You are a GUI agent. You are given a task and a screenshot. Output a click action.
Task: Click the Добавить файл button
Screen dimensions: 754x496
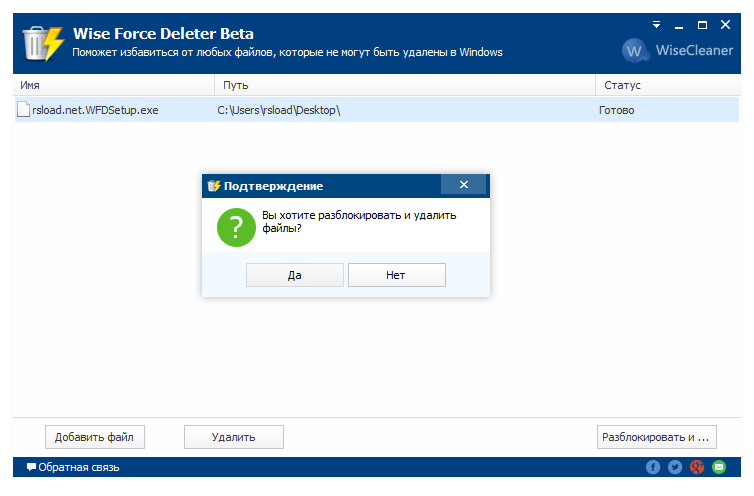95,437
